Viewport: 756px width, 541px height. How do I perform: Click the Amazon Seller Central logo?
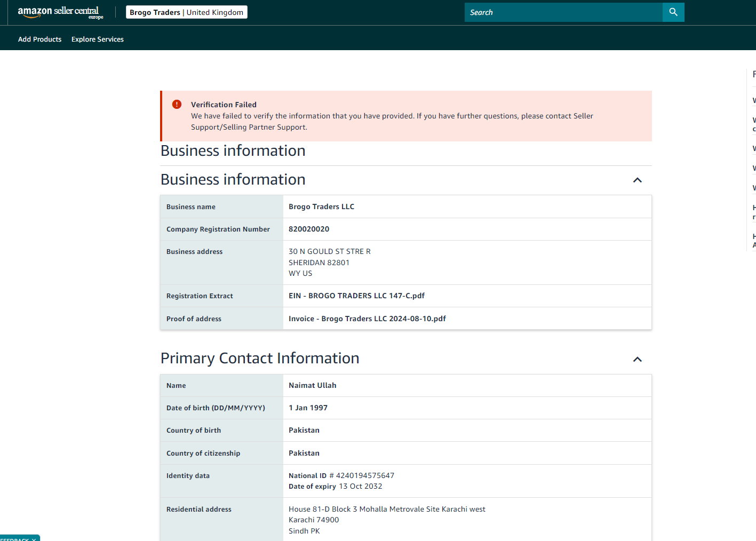[x=60, y=12]
